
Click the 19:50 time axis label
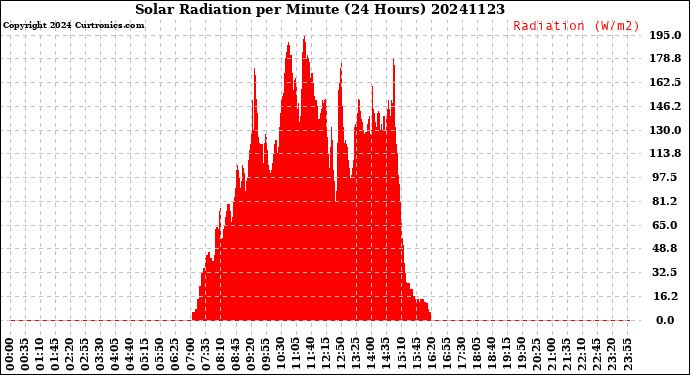point(521,355)
